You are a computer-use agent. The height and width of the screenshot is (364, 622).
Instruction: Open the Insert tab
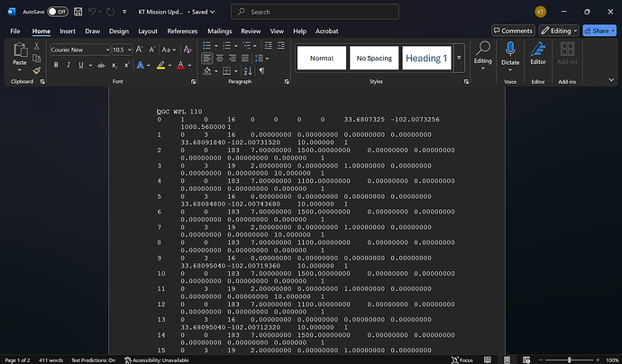click(68, 31)
